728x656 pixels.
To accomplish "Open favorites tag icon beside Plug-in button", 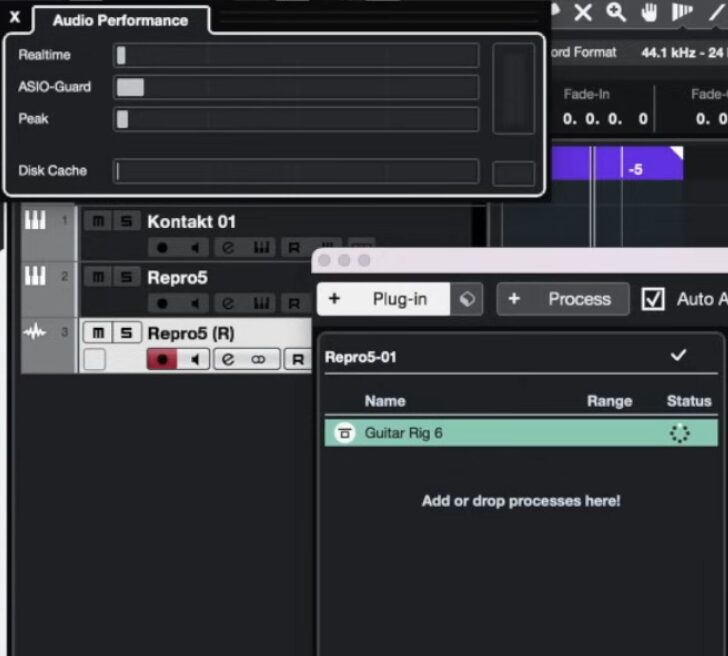I will (x=466, y=299).
